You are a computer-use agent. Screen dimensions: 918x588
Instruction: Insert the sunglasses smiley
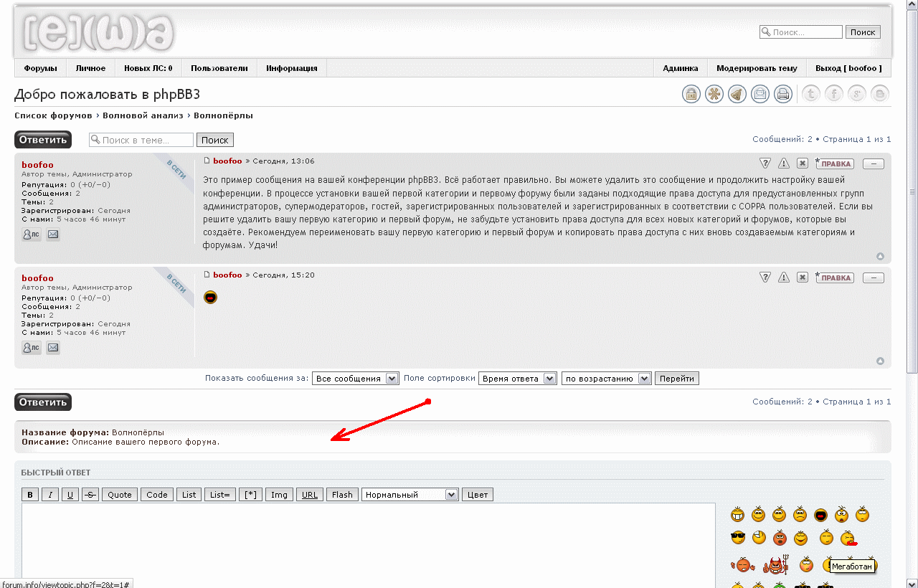tap(738, 538)
